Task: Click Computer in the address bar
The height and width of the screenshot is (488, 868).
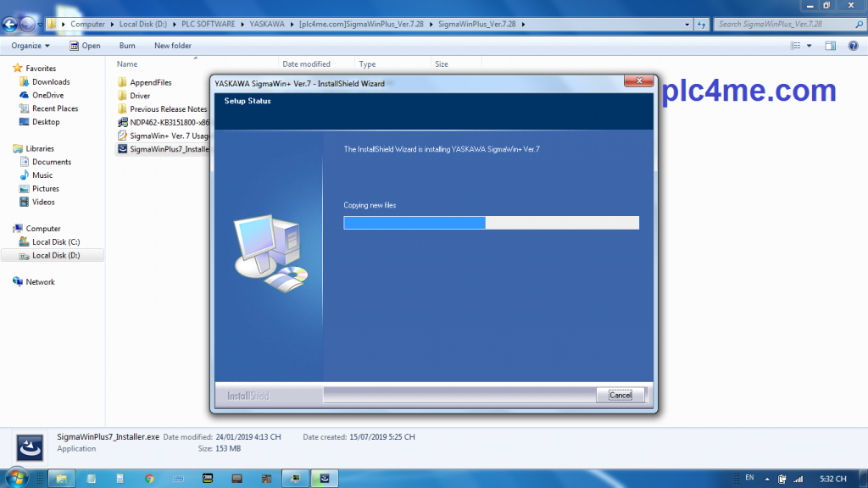Action: (87, 25)
